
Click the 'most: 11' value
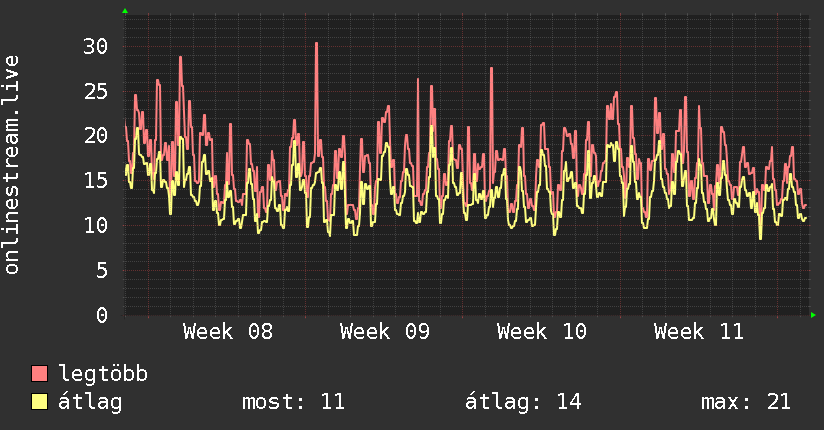point(293,402)
